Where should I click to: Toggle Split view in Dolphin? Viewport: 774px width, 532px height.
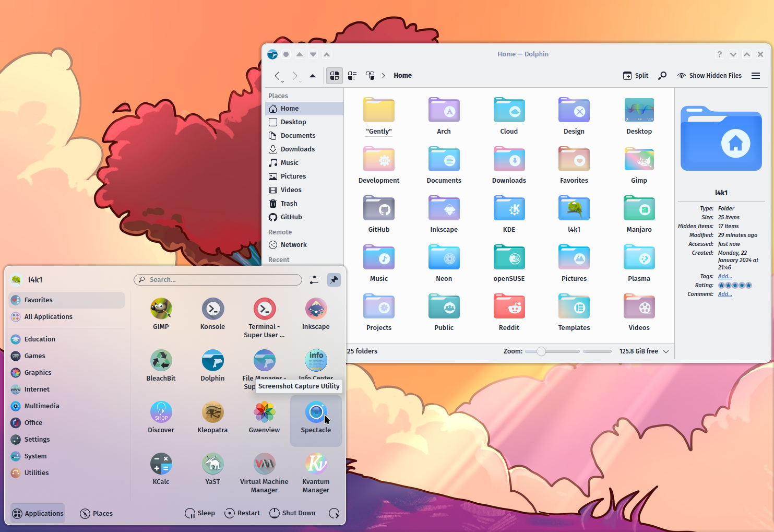pyautogui.click(x=636, y=76)
